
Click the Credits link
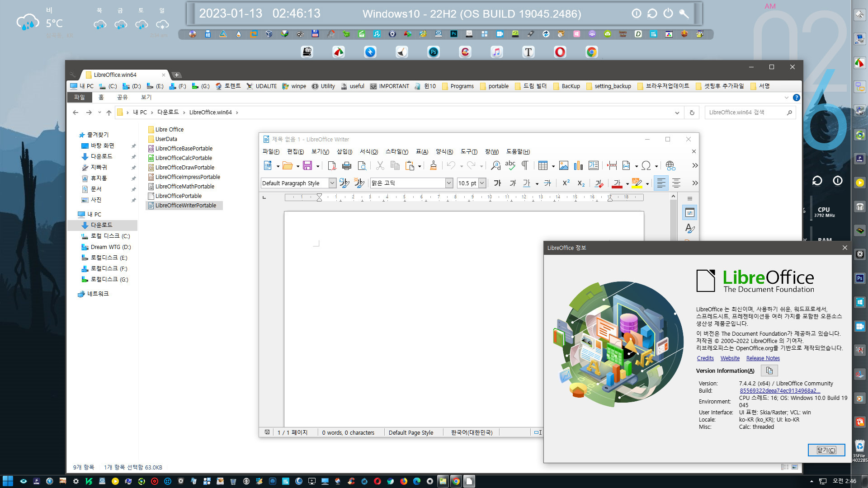click(x=705, y=358)
